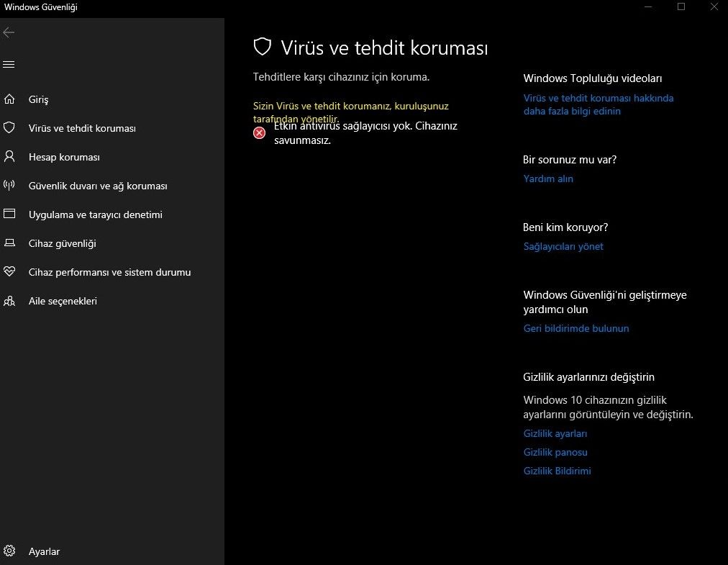Click Sağlayıcıları yönet link
This screenshot has height=565, width=728.
563,246
